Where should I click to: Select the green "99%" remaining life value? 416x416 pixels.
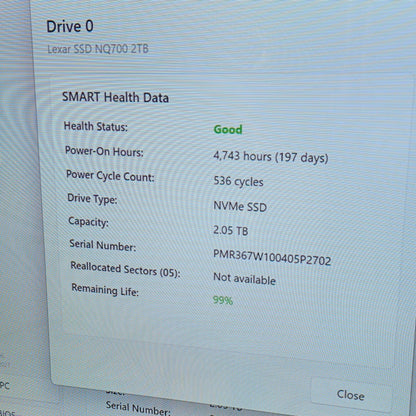(223, 300)
